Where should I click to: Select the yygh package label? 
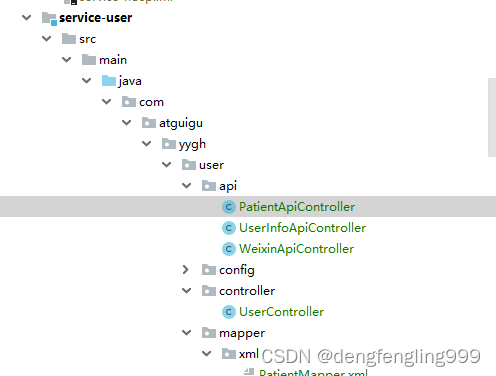point(192,145)
